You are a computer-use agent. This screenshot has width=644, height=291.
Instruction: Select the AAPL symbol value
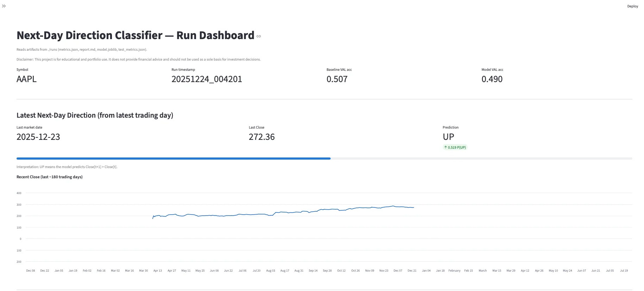coord(26,79)
